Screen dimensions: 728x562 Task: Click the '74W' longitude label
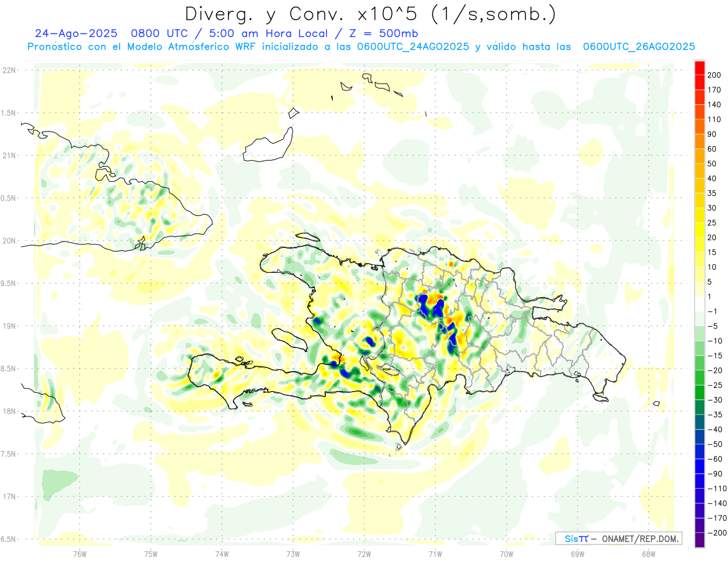pos(221,554)
